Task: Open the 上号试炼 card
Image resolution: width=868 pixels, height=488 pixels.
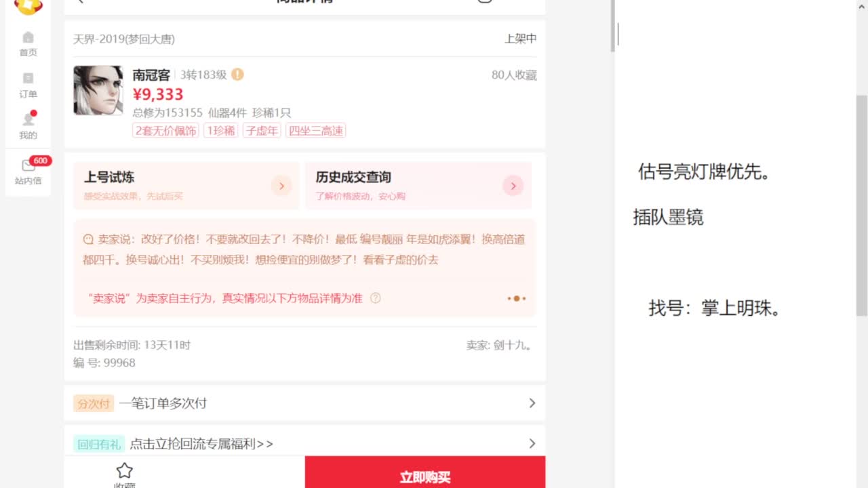Action: point(186,186)
